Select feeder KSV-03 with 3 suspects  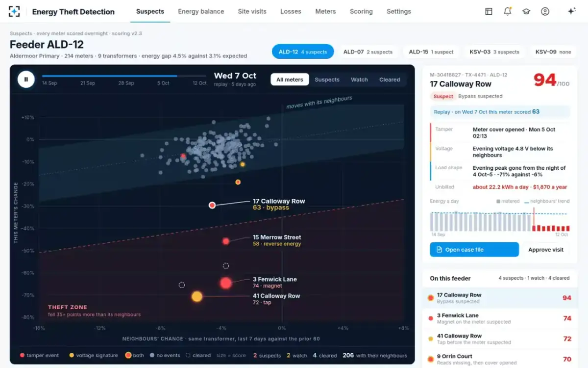494,52
